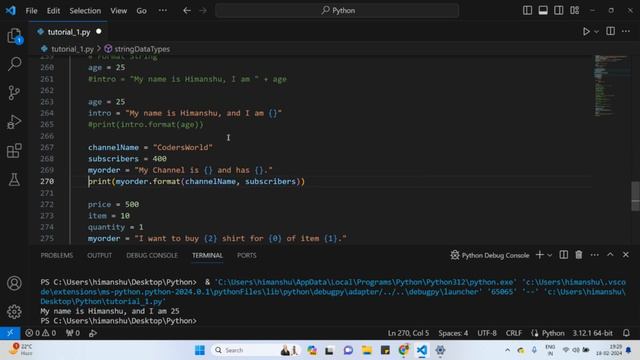This screenshot has height=360, width=640.
Task: Select interpreter 3.12.1 64-bit
Action: tap(592, 333)
